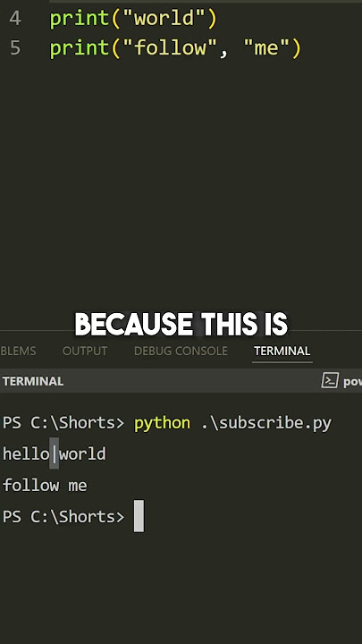Click the follow me output line
The image size is (362, 644).
pos(45,486)
